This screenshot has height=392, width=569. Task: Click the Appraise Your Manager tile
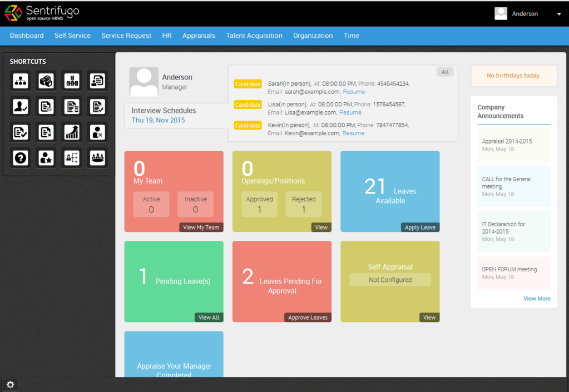(174, 354)
